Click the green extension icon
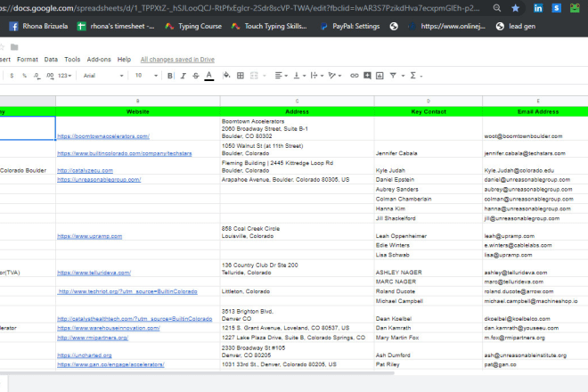 pos(575,8)
